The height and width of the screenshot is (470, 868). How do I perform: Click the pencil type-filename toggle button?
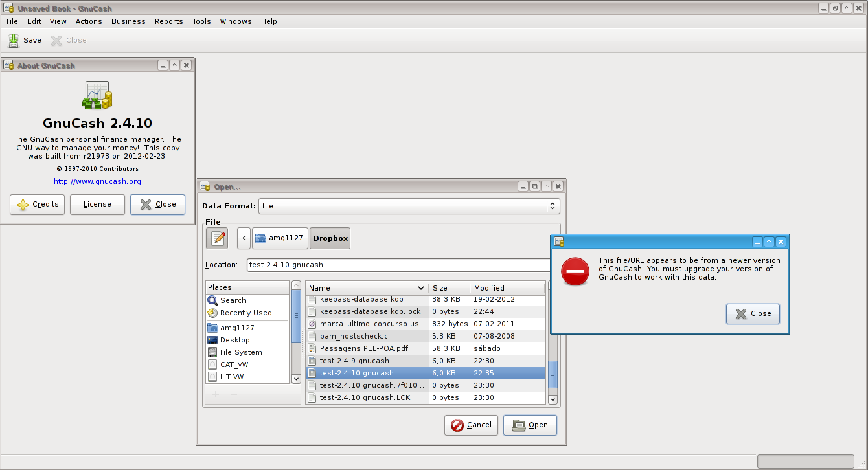pos(217,238)
